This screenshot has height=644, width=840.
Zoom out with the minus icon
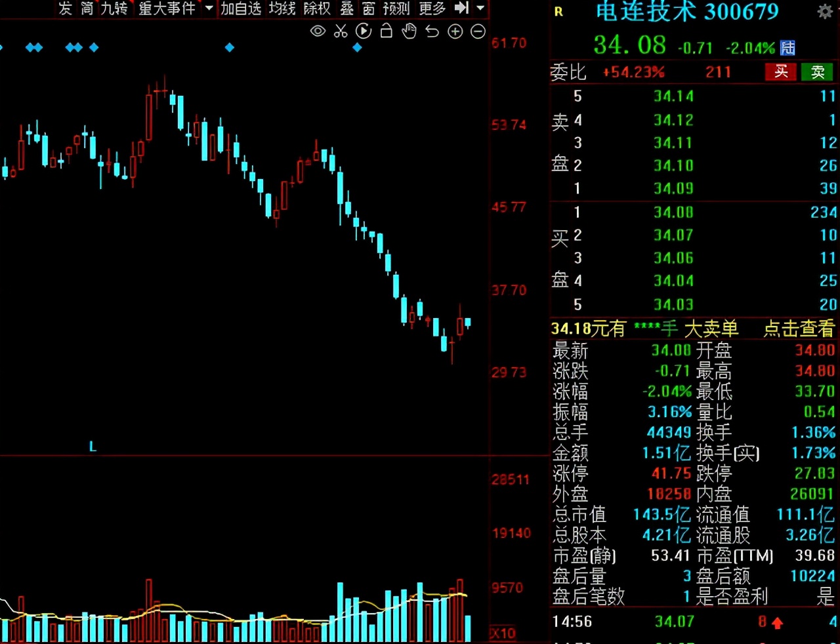[x=478, y=31]
